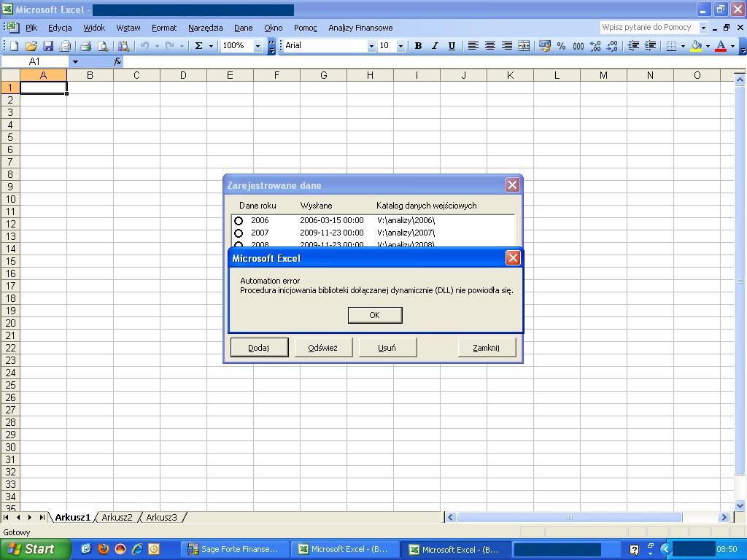747x560 pixels.
Task: Apply comma thousands separator style
Action: tap(578, 46)
